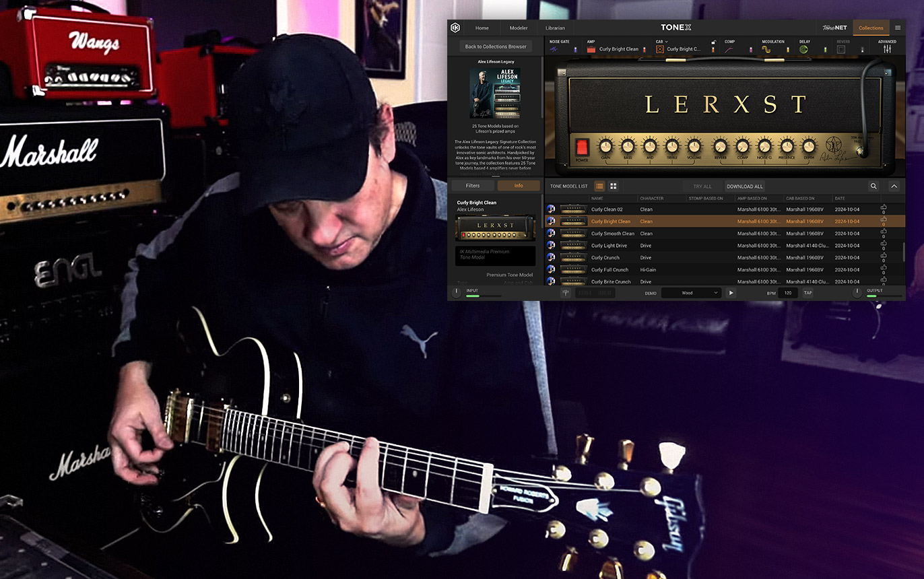This screenshot has width=924, height=579.
Task: Select the Delay effect icon
Action: (x=804, y=49)
